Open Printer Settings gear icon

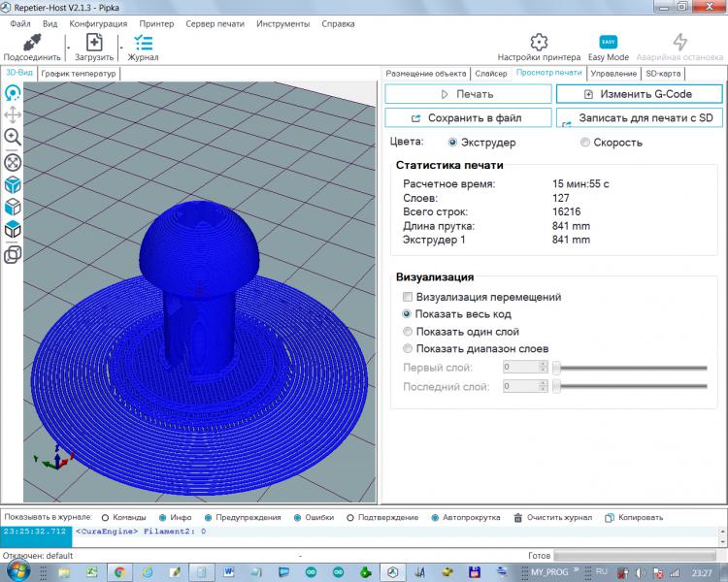539,43
